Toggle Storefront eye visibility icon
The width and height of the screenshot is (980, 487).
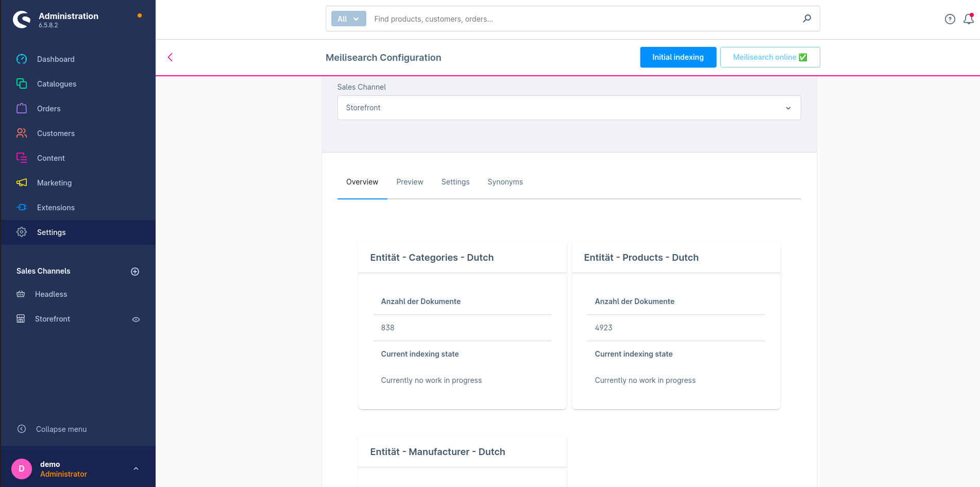coord(136,320)
